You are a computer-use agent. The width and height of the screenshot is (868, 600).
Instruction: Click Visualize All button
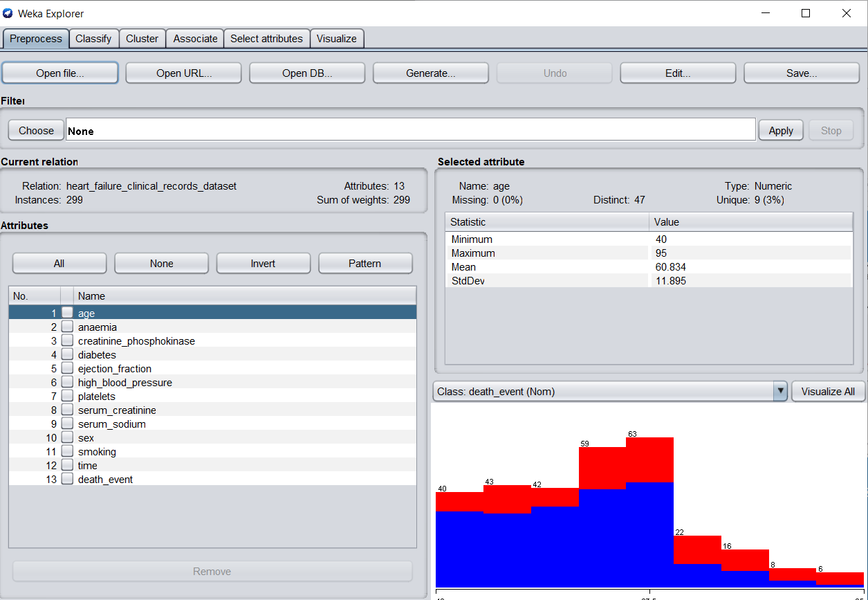point(828,391)
